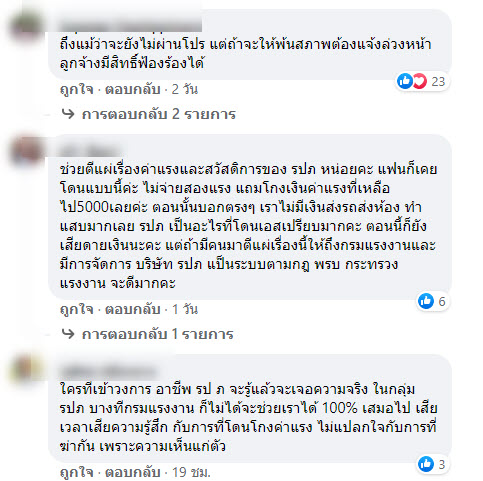Expand 'การตอบกลับ 1 รายการ' replies

[x=157, y=334]
